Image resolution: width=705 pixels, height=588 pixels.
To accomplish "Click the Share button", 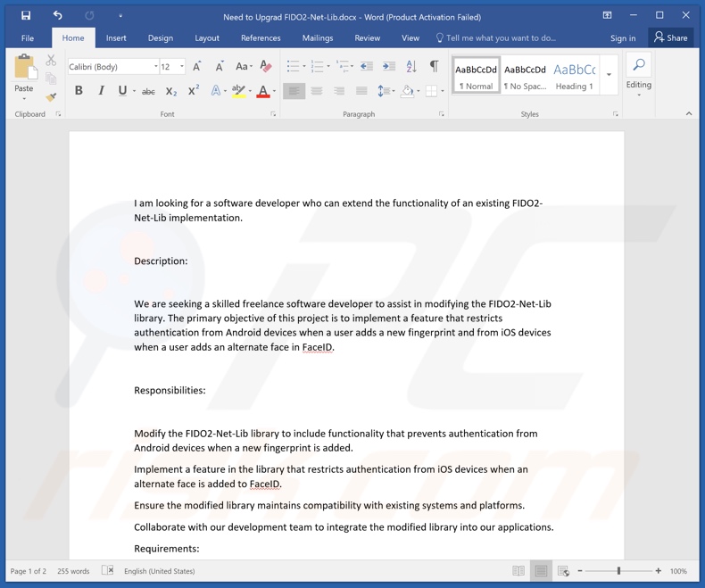I will coord(671,37).
